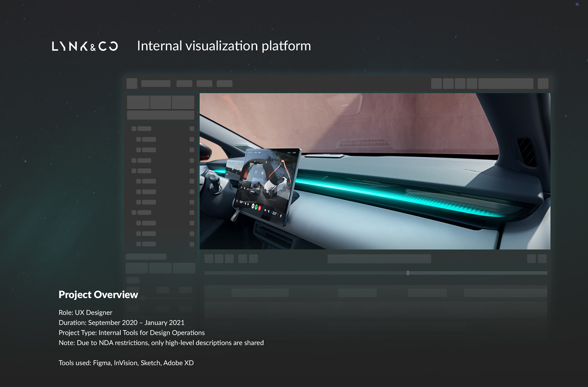
Task: Click the first playback icon below the viewport
Action: click(209, 259)
